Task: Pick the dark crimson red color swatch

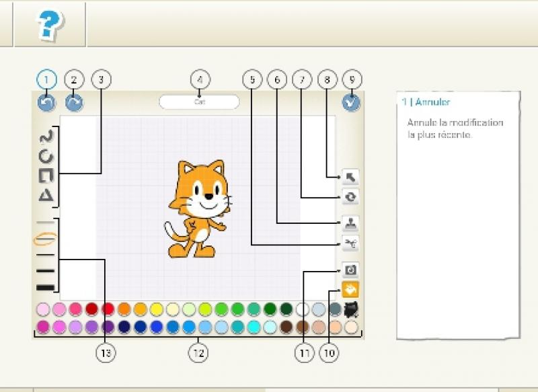Action: pyautogui.click(x=91, y=309)
